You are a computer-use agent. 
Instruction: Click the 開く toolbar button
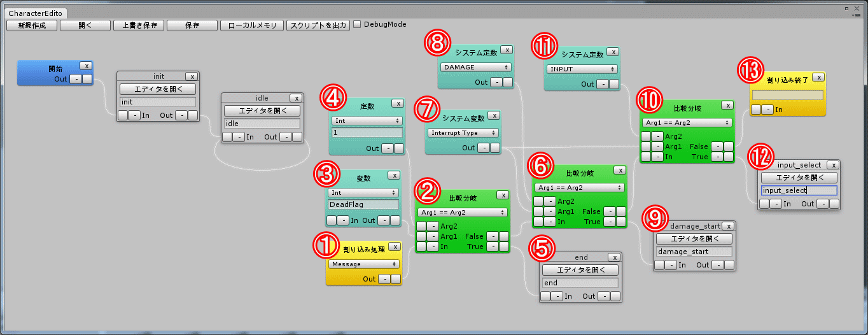[x=85, y=25]
